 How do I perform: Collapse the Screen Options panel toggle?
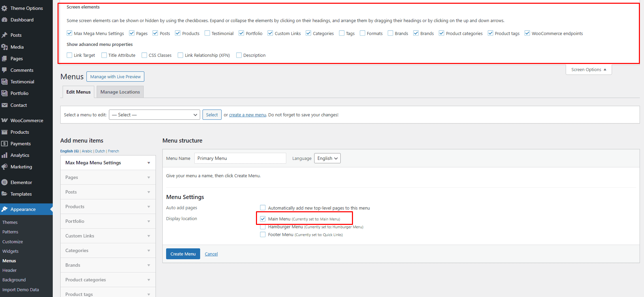click(589, 69)
